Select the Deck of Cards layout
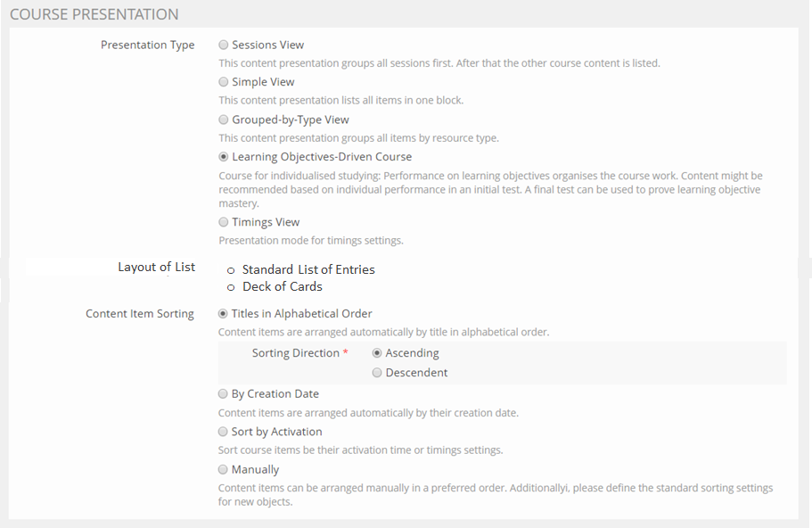The image size is (812, 528). click(x=231, y=287)
